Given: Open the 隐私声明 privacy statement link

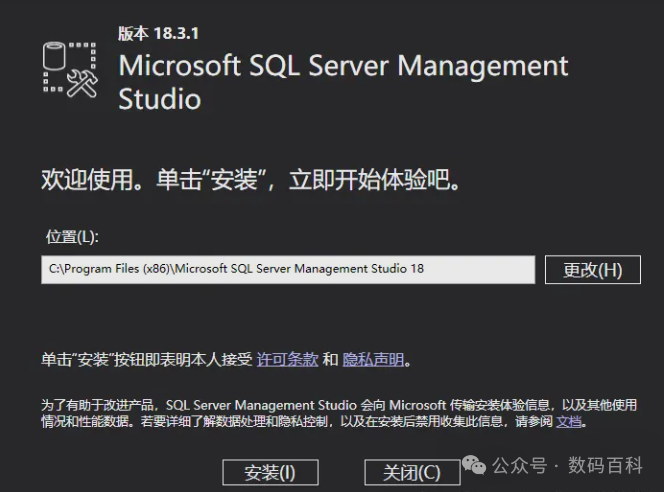Looking at the screenshot, I should pyautogui.click(x=373, y=359).
